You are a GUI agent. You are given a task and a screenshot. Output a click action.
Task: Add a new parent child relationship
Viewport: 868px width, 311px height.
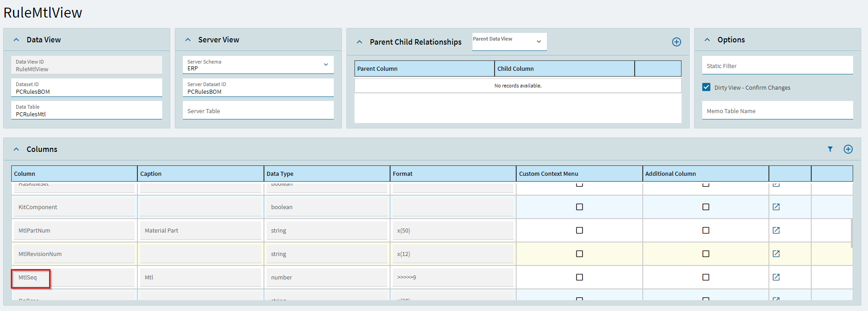677,42
